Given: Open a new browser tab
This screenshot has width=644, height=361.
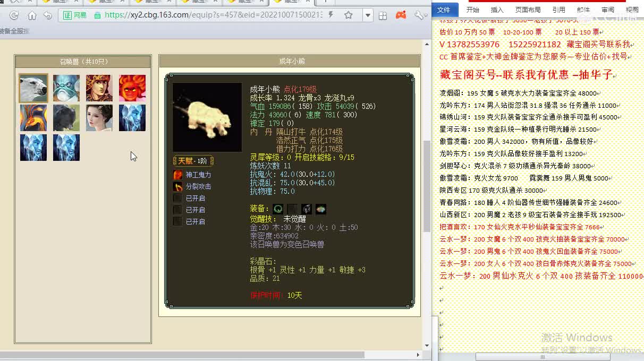Looking at the screenshot, I should [326, 2].
